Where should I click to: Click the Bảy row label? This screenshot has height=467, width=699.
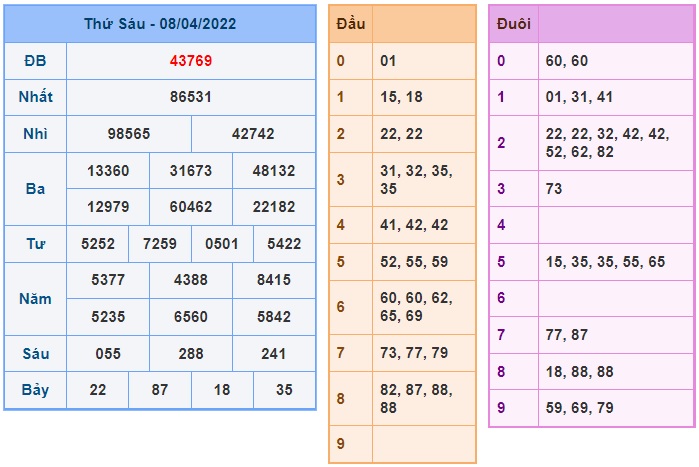pos(35,390)
